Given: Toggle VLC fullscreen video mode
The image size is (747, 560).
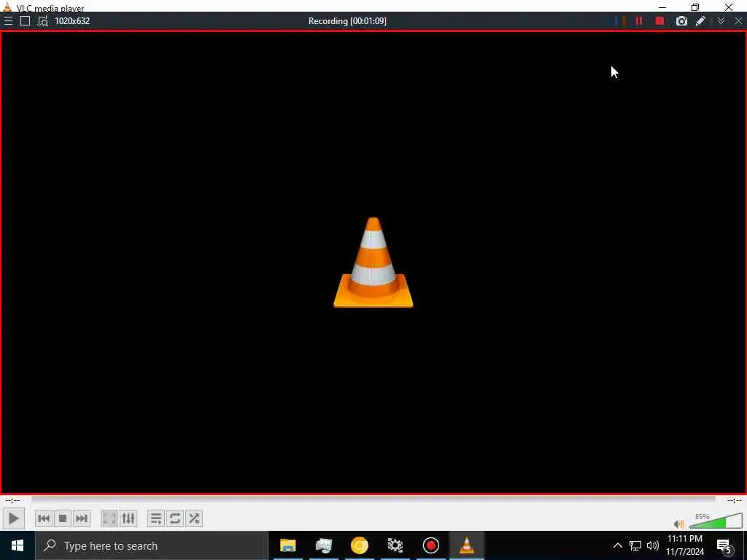Looking at the screenshot, I should 109,518.
